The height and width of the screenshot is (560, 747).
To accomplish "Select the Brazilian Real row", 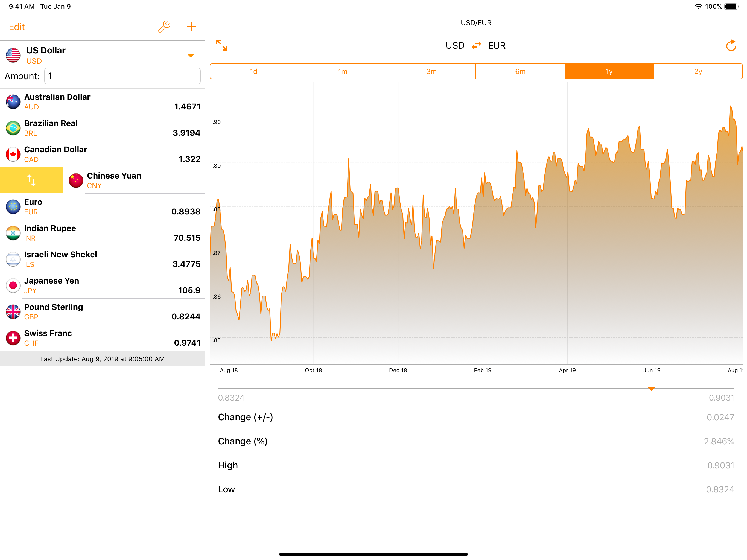I will [x=102, y=128].
